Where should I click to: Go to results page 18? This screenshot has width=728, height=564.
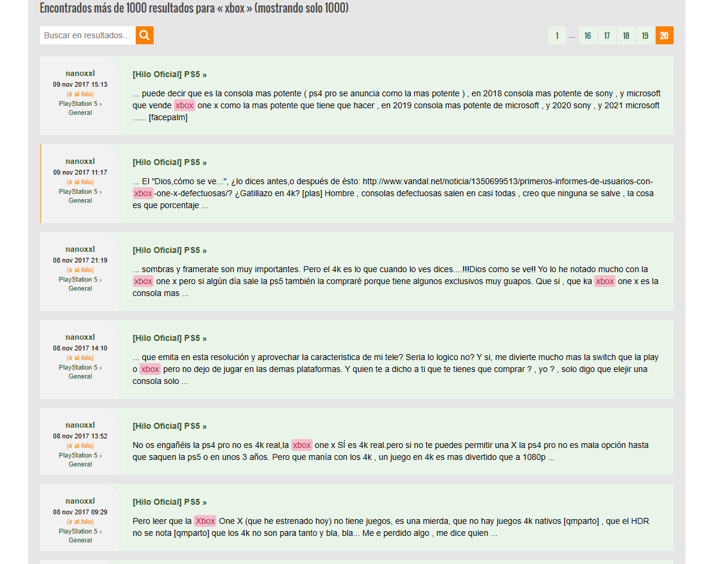tap(626, 35)
